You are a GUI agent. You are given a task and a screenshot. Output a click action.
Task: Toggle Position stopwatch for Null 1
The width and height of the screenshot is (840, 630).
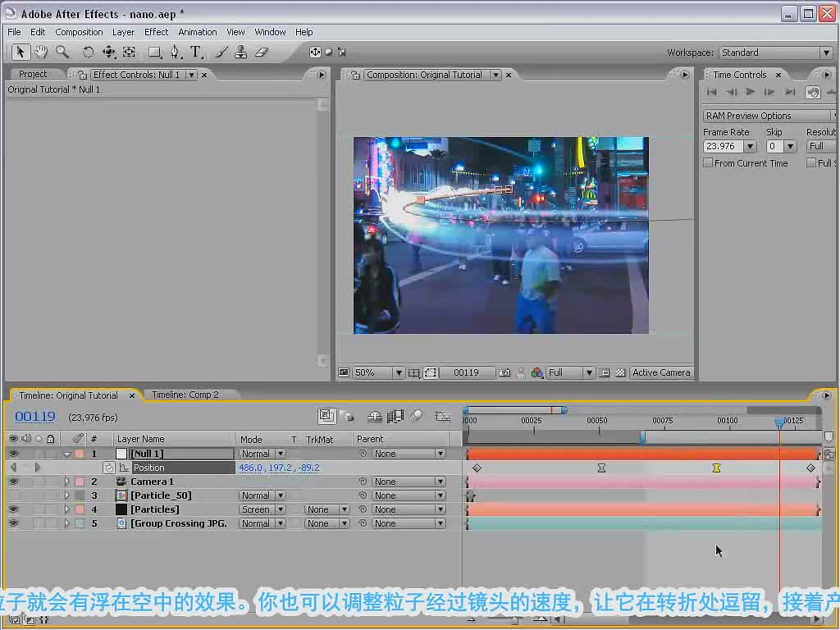pyautogui.click(x=109, y=468)
